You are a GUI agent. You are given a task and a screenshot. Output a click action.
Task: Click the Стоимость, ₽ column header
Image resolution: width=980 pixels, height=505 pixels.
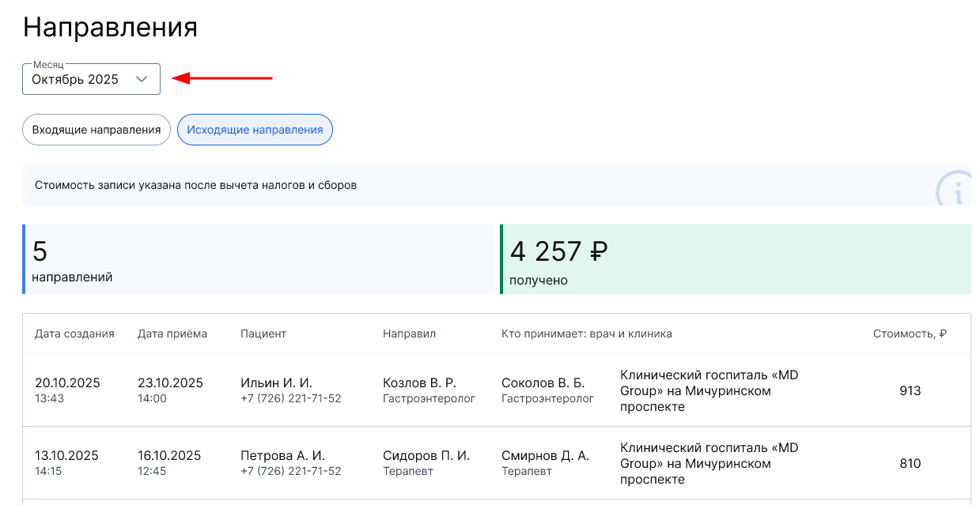(x=910, y=334)
